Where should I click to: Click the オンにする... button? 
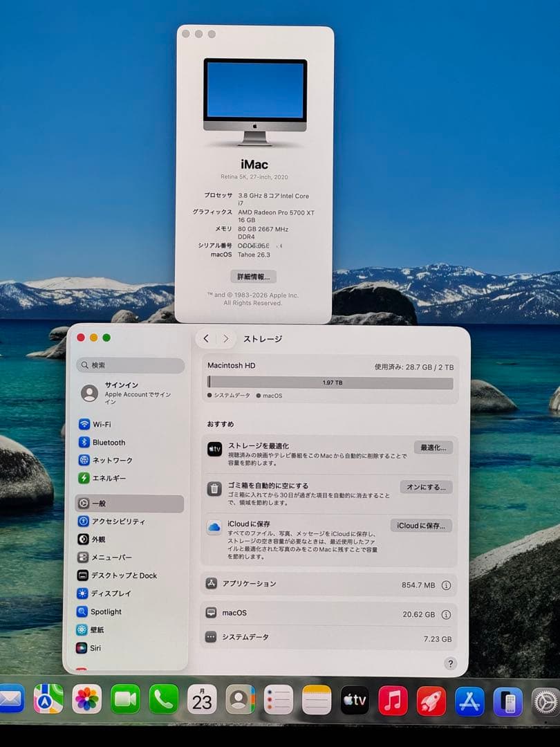click(x=426, y=487)
